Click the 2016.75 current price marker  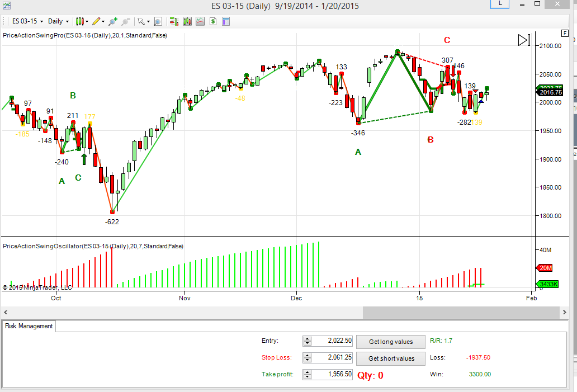550,92
